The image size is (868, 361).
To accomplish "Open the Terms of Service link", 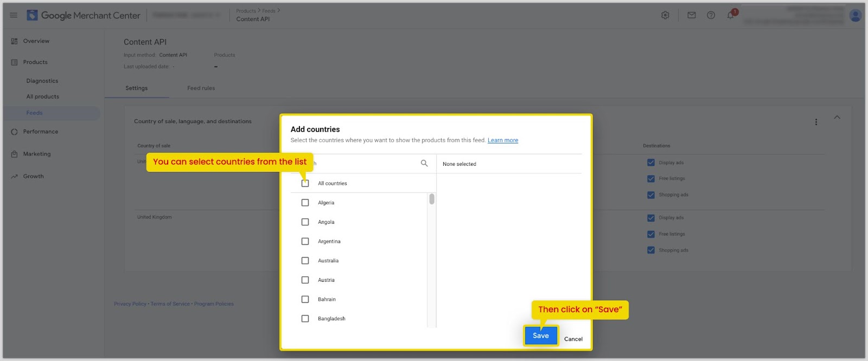I will point(170,304).
